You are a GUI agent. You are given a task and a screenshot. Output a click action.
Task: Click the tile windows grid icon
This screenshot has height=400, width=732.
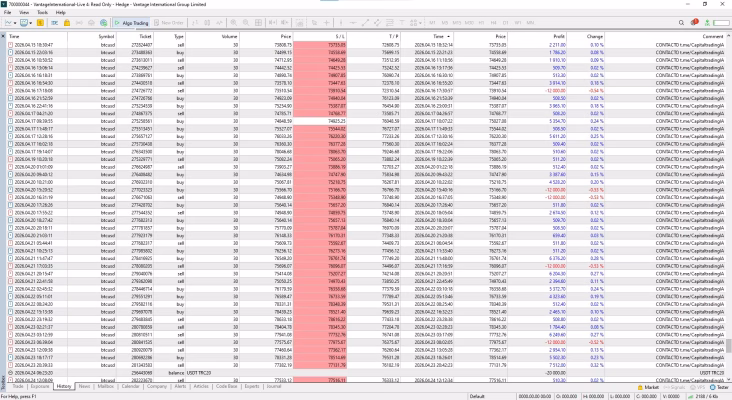coord(258,22)
